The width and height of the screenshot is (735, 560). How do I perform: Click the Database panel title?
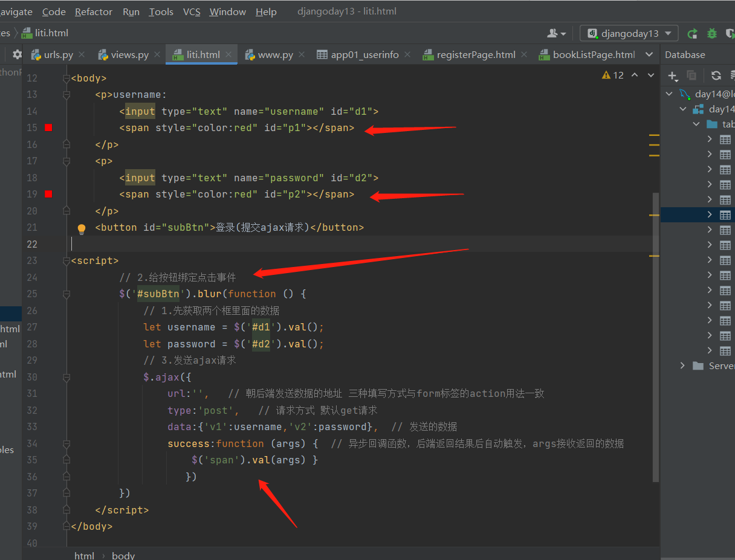[685, 54]
